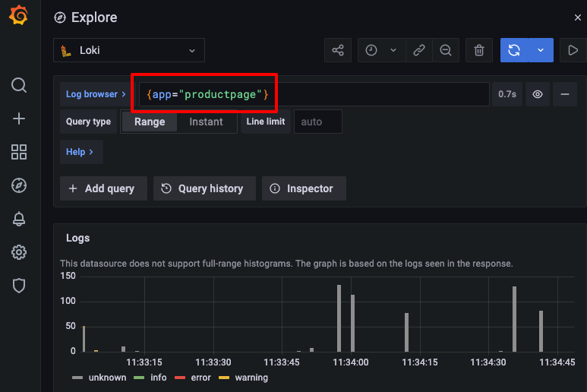Viewport: 587px width, 392px height.
Task: Open the Configuration gear icon
Action: [x=19, y=252]
